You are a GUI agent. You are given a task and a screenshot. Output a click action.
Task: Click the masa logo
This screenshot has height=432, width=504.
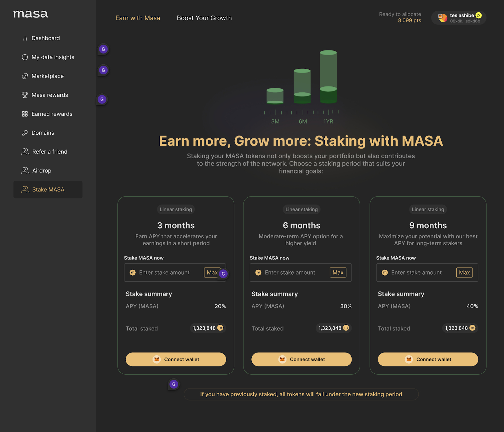[31, 14]
